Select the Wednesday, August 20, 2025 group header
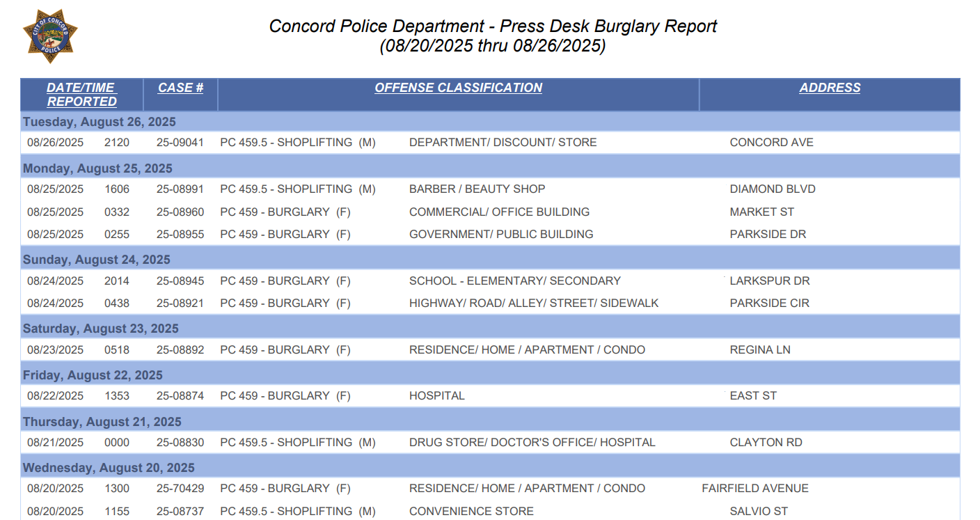The width and height of the screenshot is (980, 520). [x=109, y=468]
